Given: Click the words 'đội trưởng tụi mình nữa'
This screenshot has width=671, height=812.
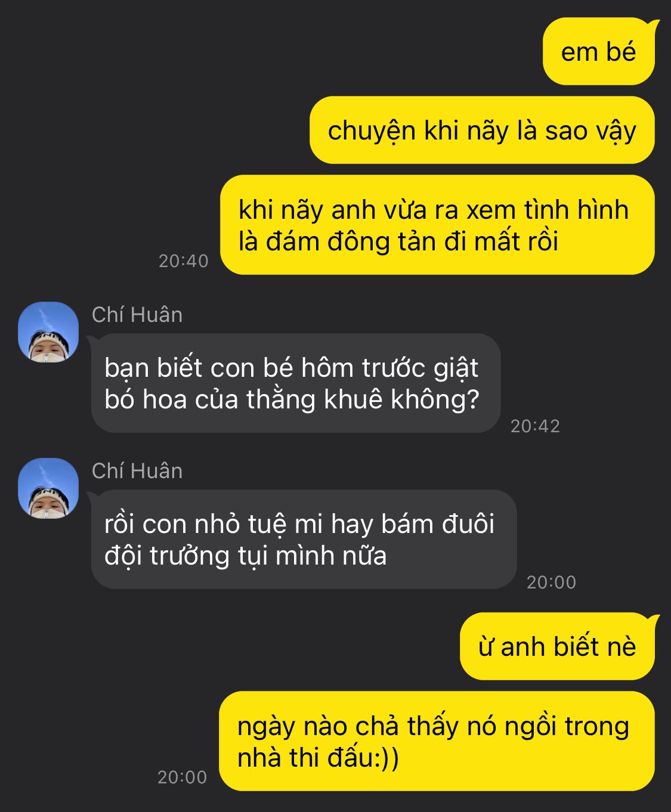Looking at the screenshot, I should pyautogui.click(x=246, y=556).
